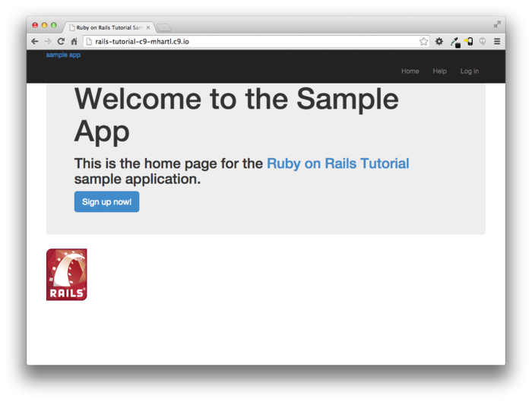
Task: Click the gray speech bubble extension icon
Action: (483, 41)
